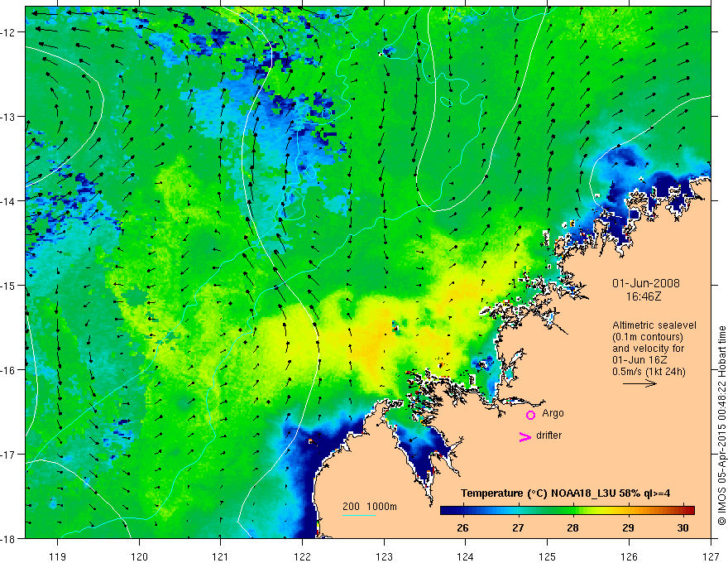Click the 'Altimetric sealevel' caption text

click(654, 325)
